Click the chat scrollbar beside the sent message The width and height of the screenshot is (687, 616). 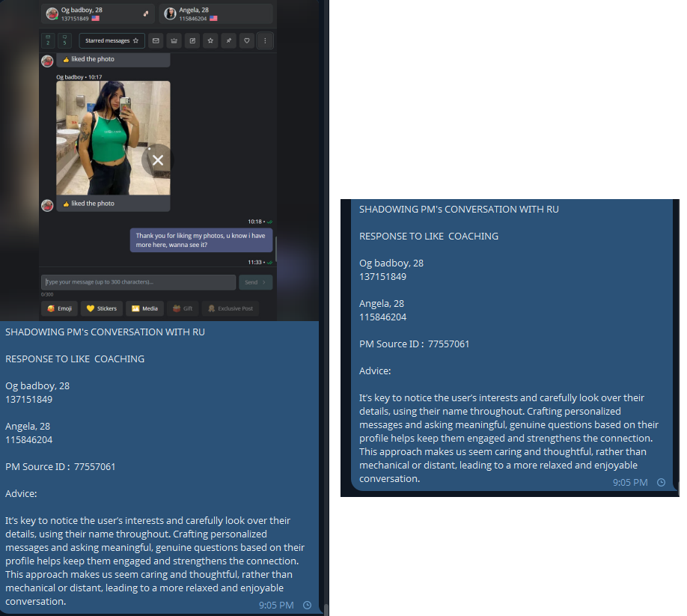[x=275, y=250]
